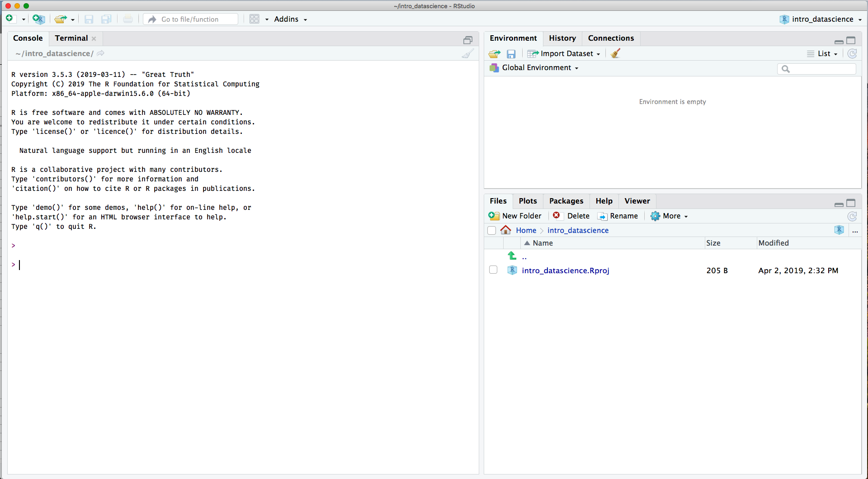Sort files by the Modified column
The width and height of the screenshot is (868, 479).
tap(809, 243)
